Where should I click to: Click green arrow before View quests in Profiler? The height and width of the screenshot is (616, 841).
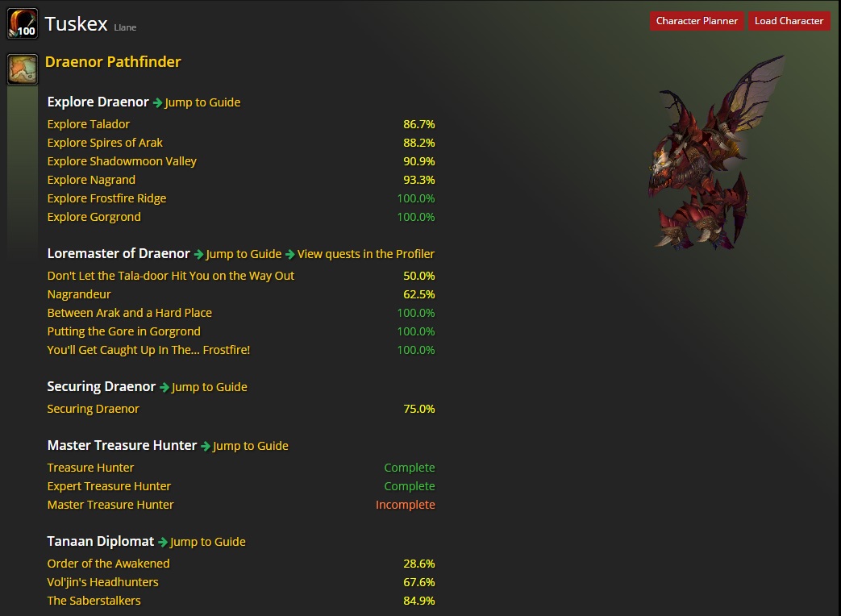point(290,254)
